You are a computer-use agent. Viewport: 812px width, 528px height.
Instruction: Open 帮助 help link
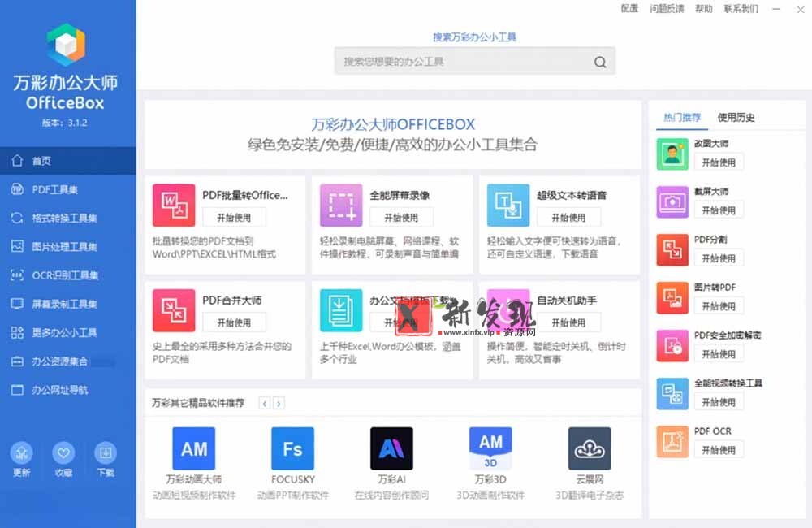pos(703,9)
